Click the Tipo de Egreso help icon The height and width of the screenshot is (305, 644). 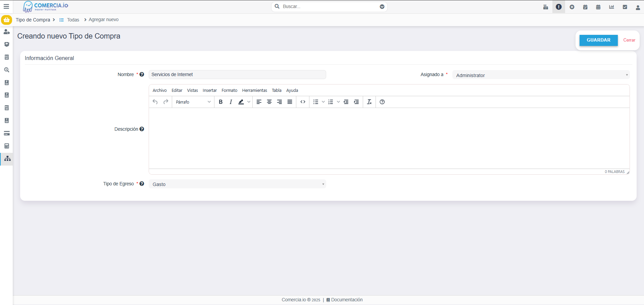pyautogui.click(x=142, y=184)
